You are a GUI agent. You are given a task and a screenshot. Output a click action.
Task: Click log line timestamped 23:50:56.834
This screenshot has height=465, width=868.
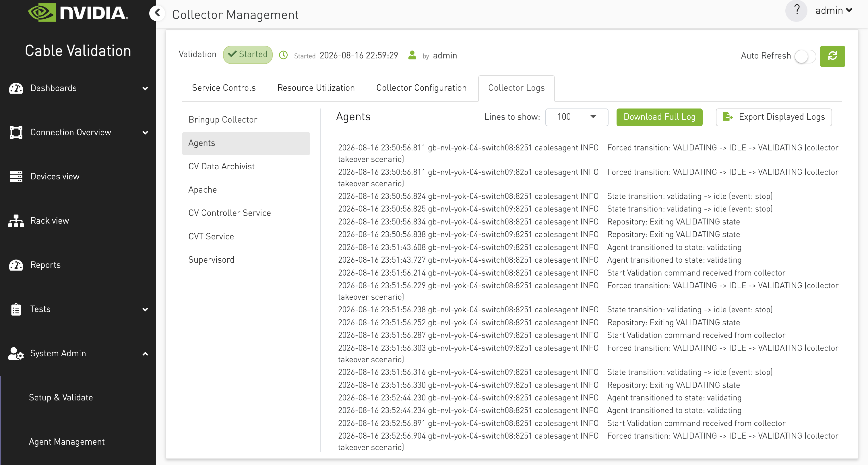coord(539,222)
